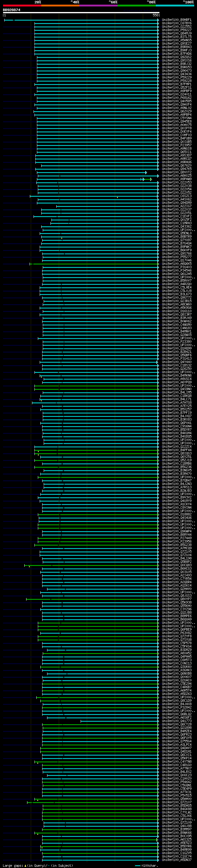Select label UniRef100_Q5ENL0

[176, 233]
